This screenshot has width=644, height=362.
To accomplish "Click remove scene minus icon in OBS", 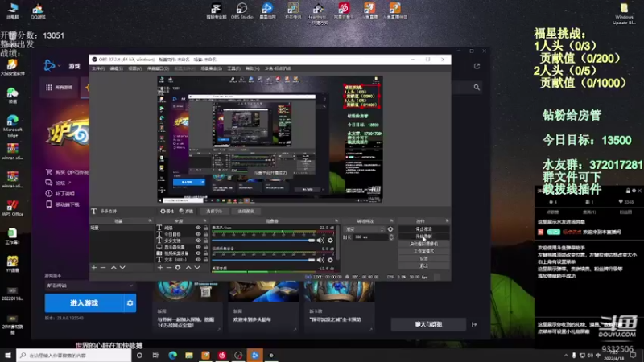I will coord(103,268).
